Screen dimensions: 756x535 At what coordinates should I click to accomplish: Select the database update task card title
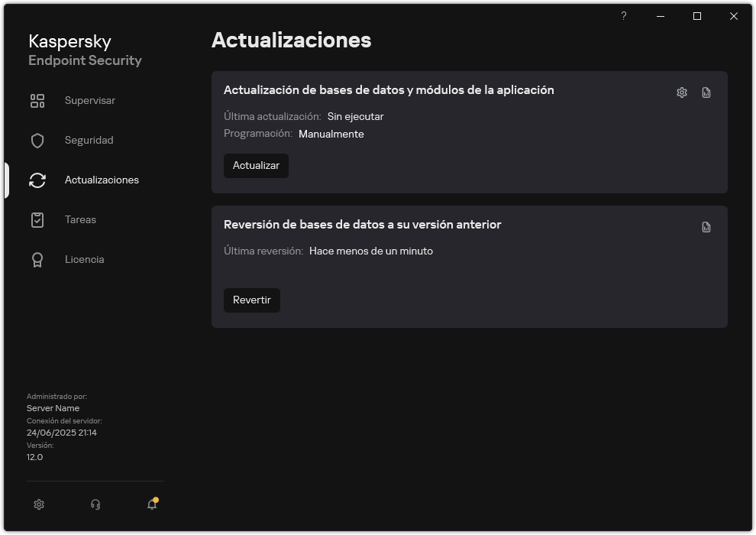point(389,89)
